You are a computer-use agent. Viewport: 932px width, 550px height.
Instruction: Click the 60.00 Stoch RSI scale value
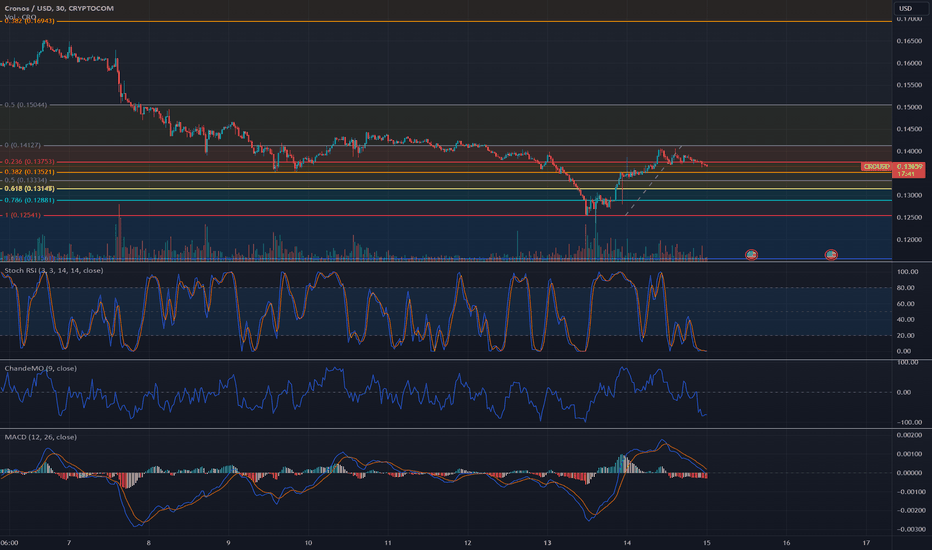tap(905, 304)
